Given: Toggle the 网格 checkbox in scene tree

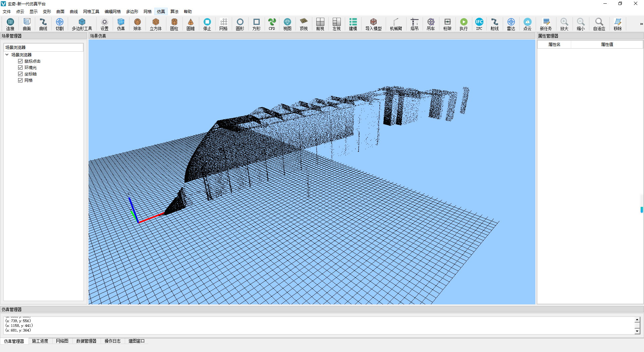Looking at the screenshot, I should 20,80.
